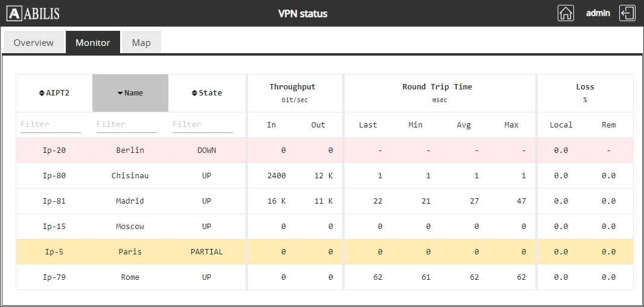This screenshot has height=307, width=644.
Task: Sort table by State column
Action: (x=206, y=93)
